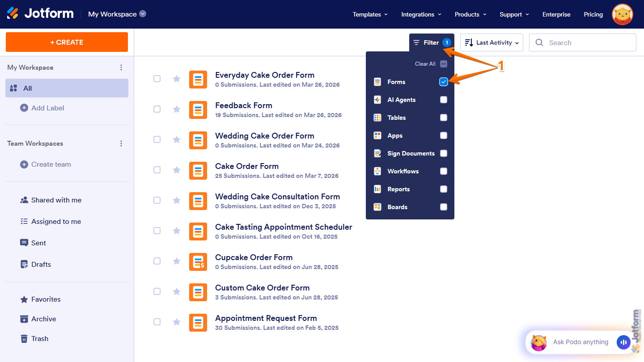Image resolution: width=644 pixels, height=362 pixels.
Task: Select the Pricing menu item
Action: point(593,14)
